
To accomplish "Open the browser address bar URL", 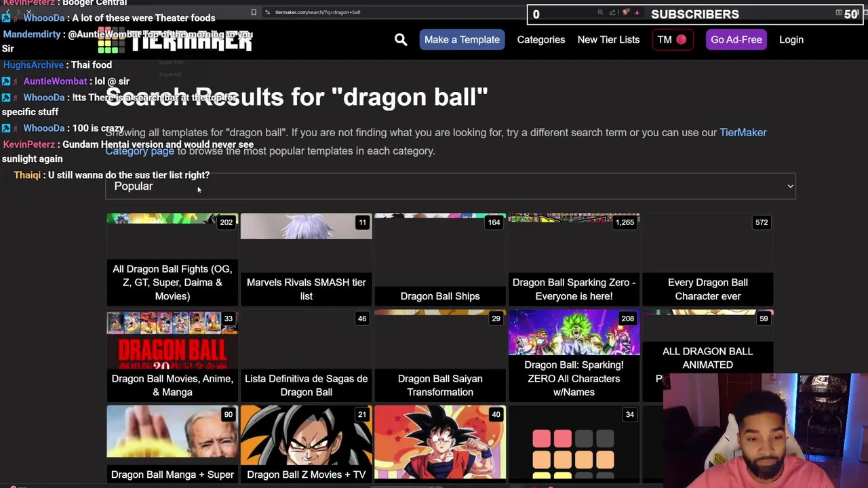I will [x=317, y=12].
